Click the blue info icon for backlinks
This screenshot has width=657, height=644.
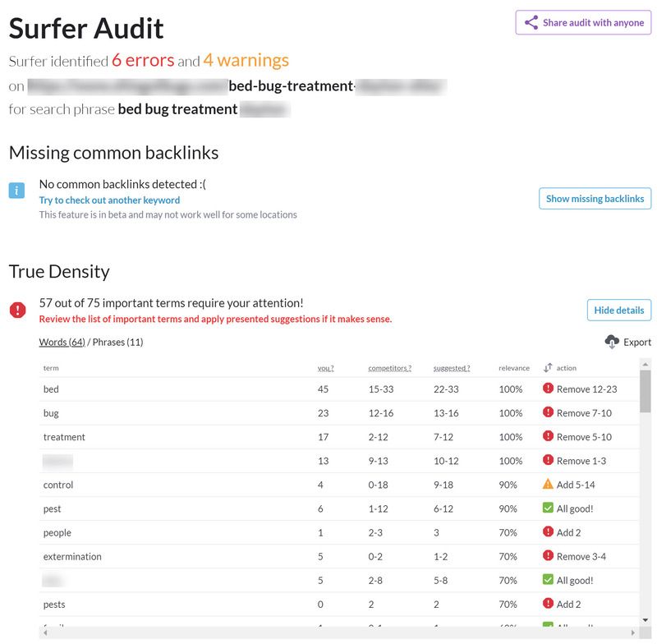point(16,191)
